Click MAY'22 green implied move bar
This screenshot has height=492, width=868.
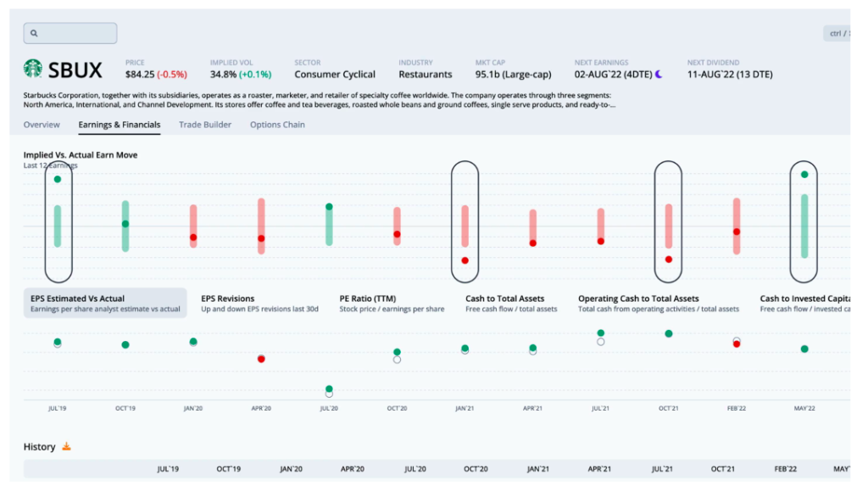[804, 226]
